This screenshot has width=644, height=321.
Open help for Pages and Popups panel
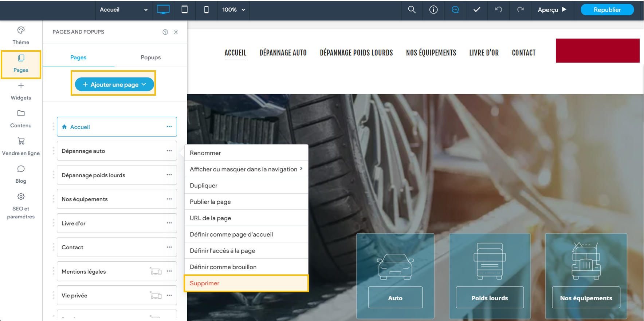165,32
